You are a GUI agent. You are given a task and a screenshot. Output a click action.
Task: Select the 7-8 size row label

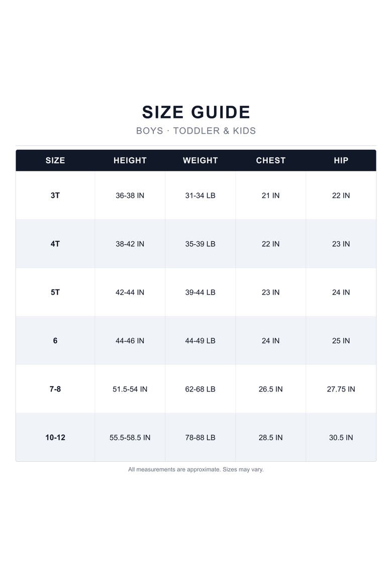(x=55, y=389)
